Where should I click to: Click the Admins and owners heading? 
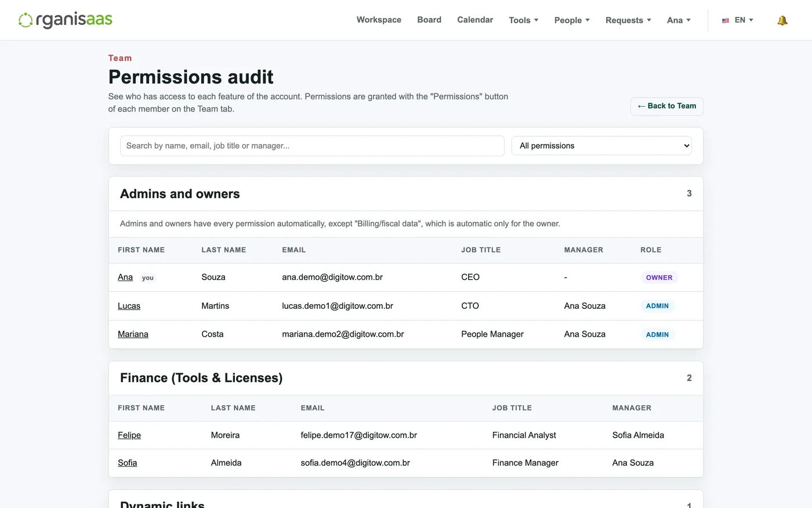pos(180,194)
